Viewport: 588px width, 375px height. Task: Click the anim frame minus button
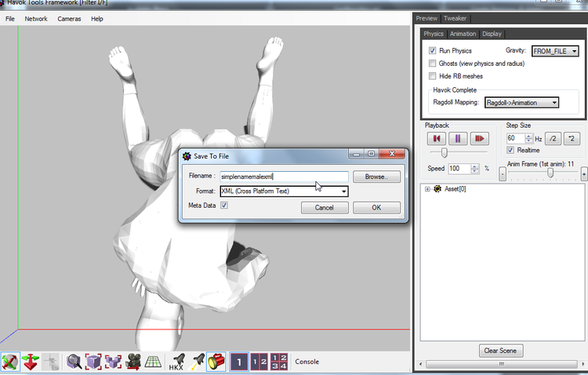502,174
